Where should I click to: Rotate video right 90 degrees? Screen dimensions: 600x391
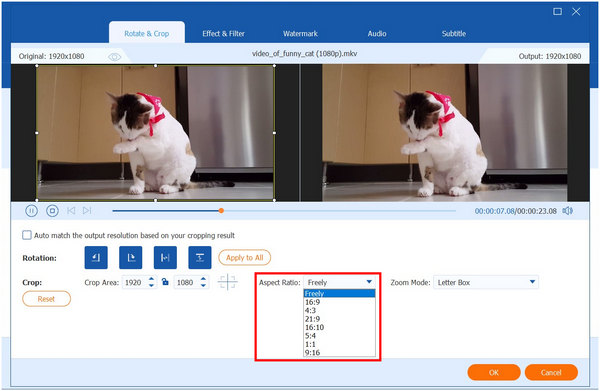[130, 257]
